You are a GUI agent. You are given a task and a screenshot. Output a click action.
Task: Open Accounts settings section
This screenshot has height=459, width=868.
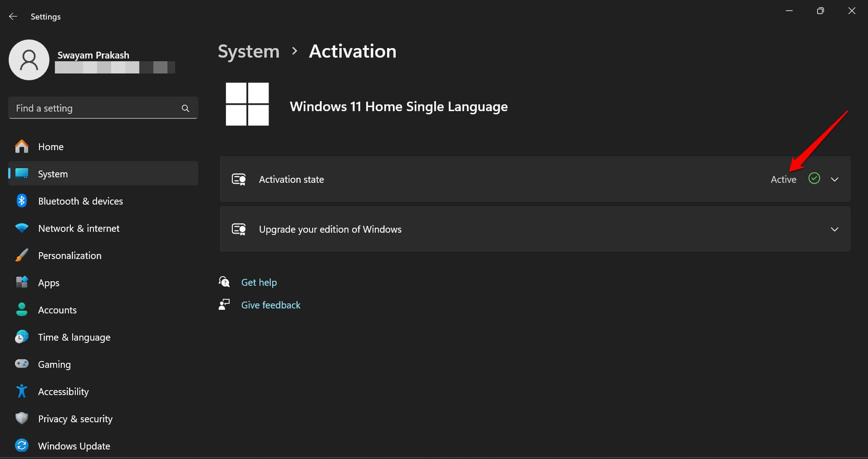[x=57, y=310]
